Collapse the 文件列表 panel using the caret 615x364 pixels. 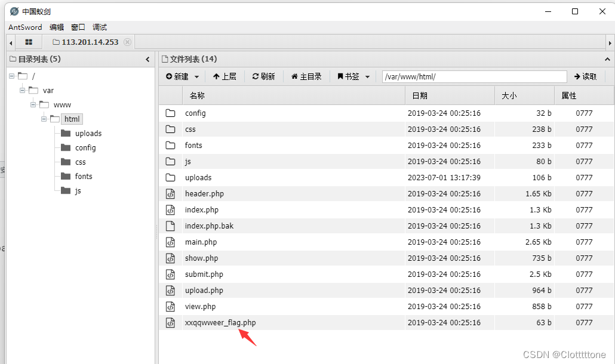(x=607, y=58)
